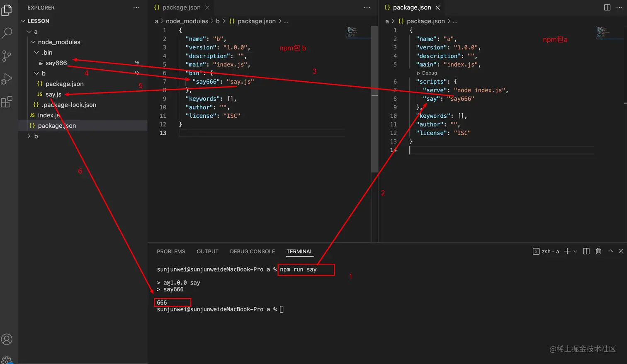The height and width of the screenshot is (364, 627).
Task: Open left editor group more actions
Action: coord(367,7)
